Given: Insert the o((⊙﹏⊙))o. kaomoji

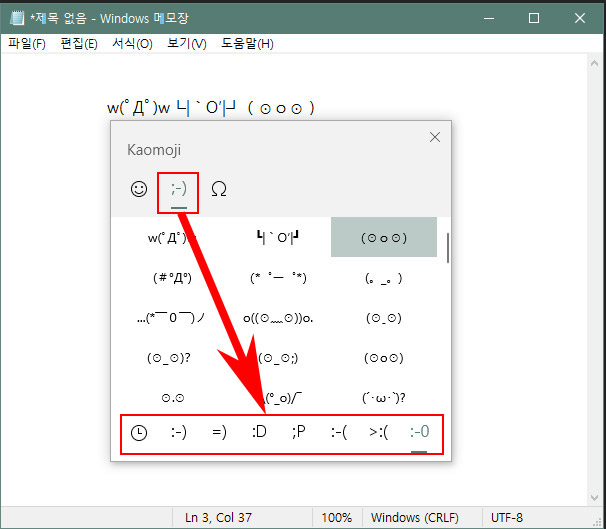Looking at the screenshot, I should click(x=278, y=318).
